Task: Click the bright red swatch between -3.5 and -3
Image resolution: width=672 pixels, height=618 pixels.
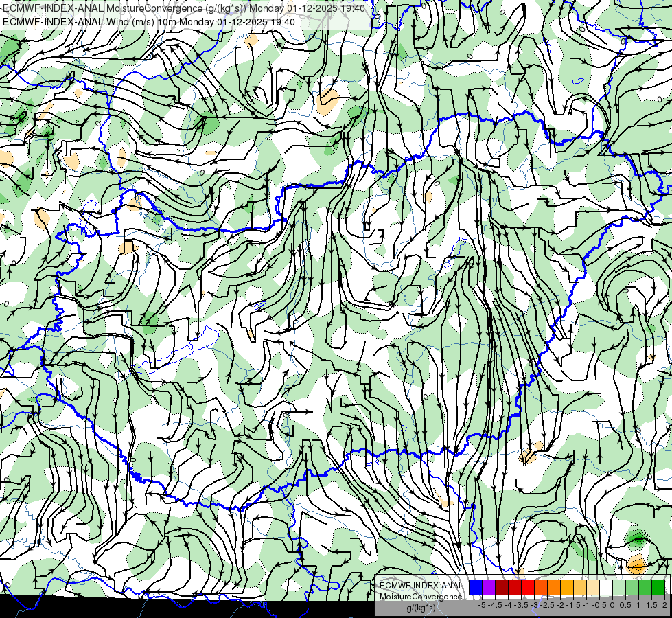Action: (x=528, y=588)
